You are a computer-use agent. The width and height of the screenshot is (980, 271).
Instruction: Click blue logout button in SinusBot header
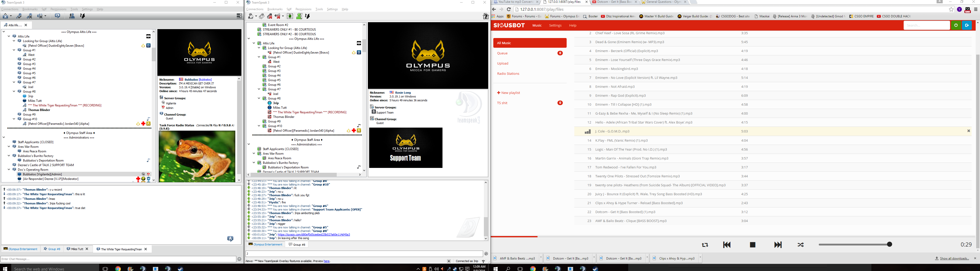click(967, 25)
